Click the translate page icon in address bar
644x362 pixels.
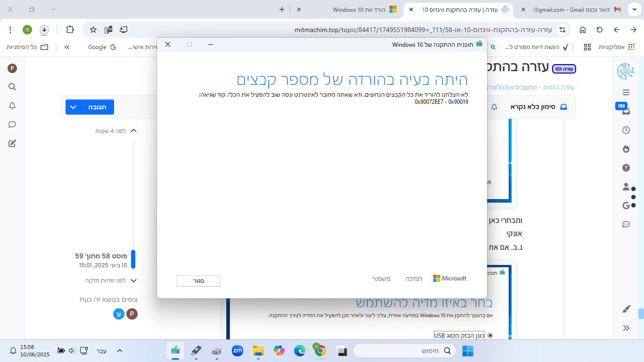(108, 30)
